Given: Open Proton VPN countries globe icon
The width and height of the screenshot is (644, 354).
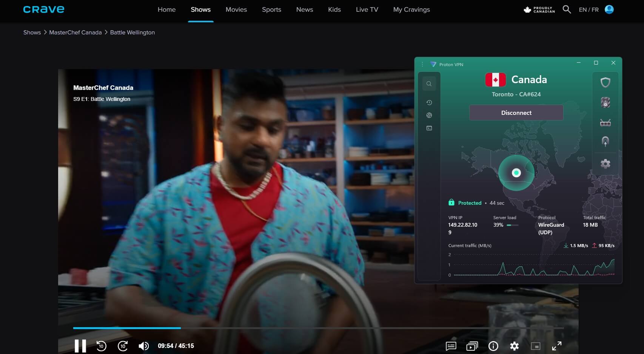Looking at the screenshot, I should (x=429, y=115).
